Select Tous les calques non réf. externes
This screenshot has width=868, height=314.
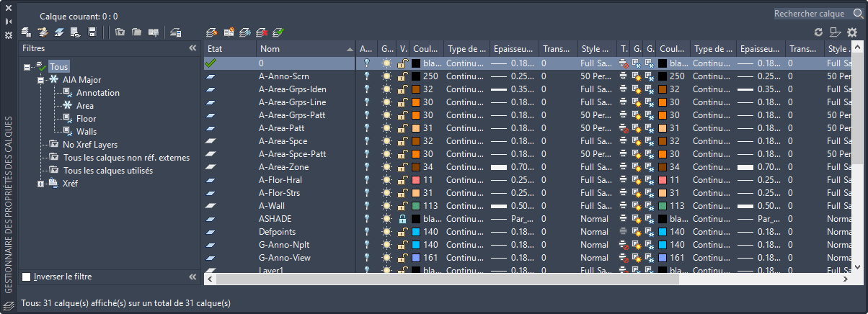126,158
